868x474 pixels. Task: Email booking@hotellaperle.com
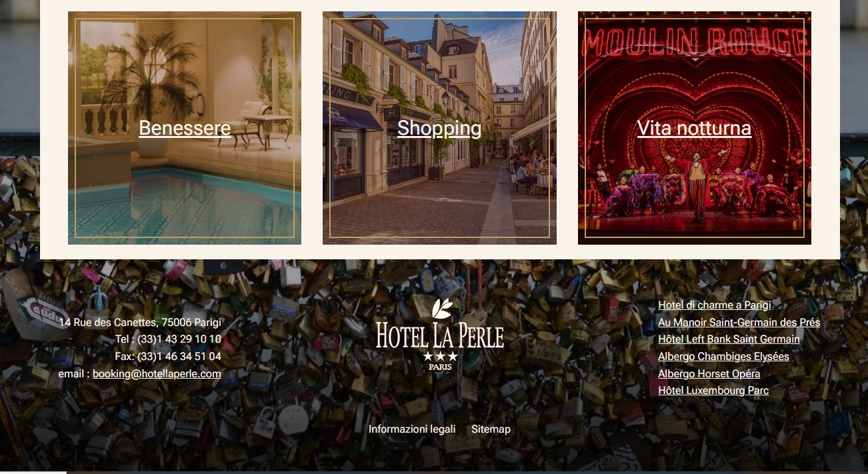[157, 374]
